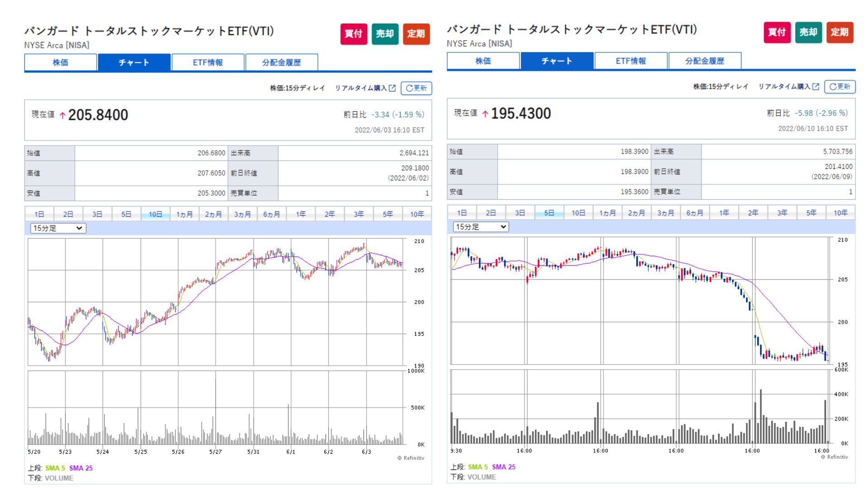Screen dimensions: 868x488
Task: Click the 売却 sell button in left panel
Action: pyautogui.click(x=385, y=34)
